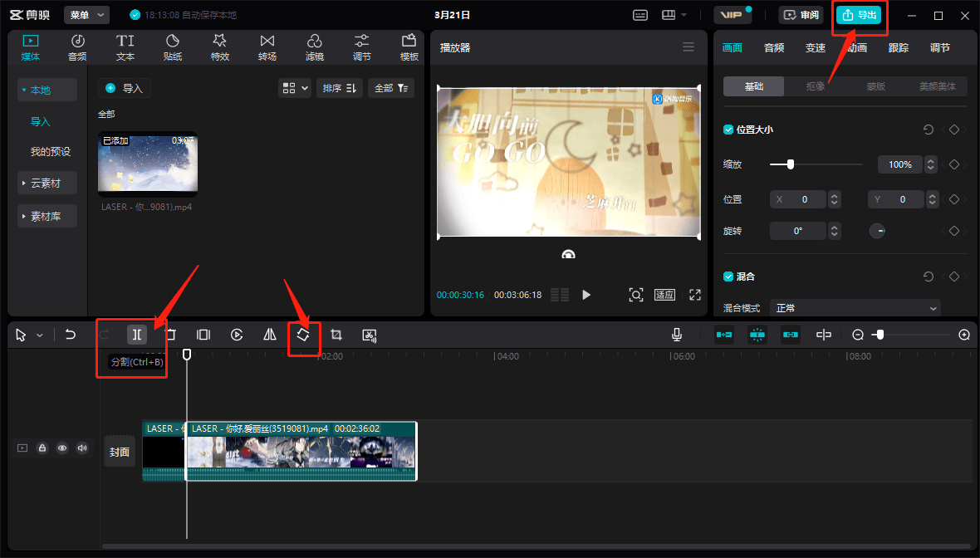Click the delete clip trash icon
This screenshot has height=558, width=980.
[170, 335]
